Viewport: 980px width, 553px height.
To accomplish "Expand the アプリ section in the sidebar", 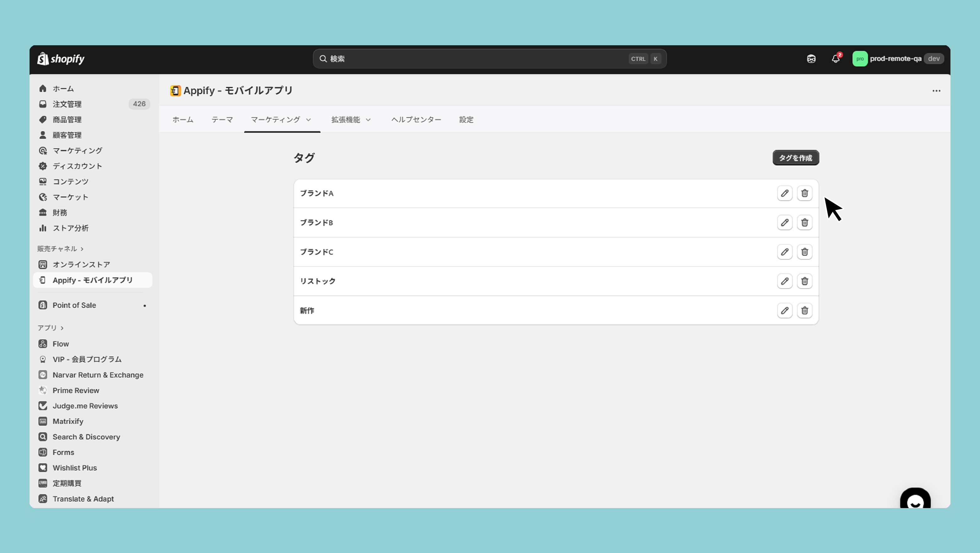I will [x=62, y=328].
